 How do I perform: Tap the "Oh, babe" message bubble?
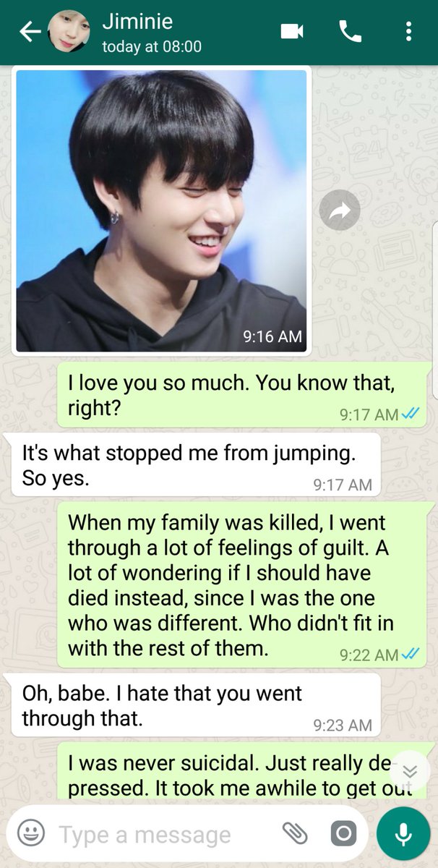click(x=195, y=705)
